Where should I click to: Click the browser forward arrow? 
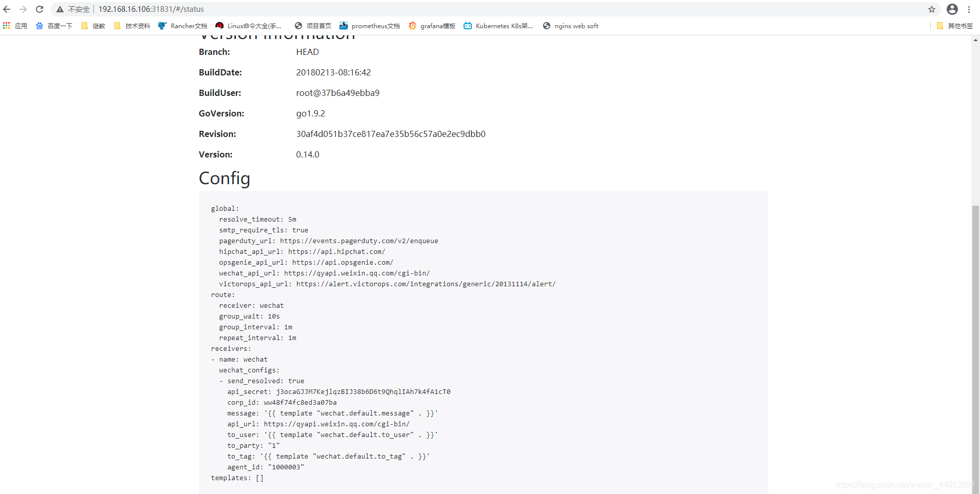click(23, 9)
